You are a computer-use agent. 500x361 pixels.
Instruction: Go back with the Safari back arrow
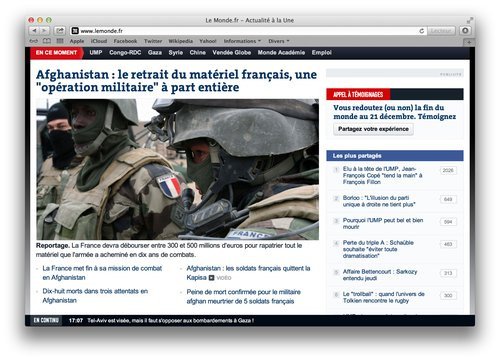click(34, 31)
